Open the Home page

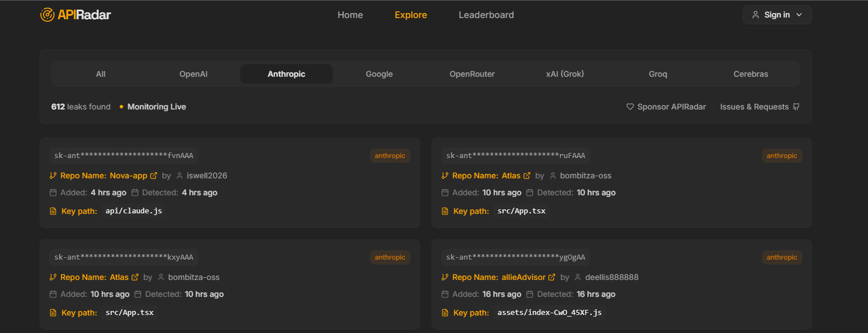(350, 15)
